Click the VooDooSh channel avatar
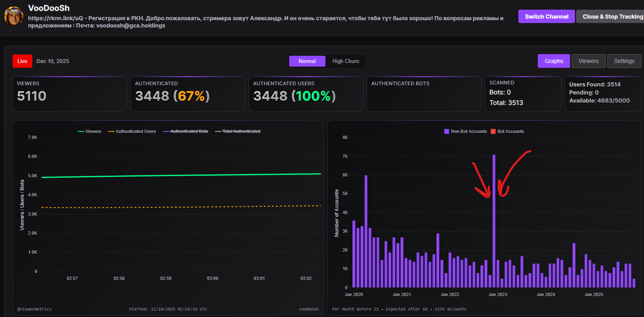The width and height of the screenshot is (644, 317). 14,16
